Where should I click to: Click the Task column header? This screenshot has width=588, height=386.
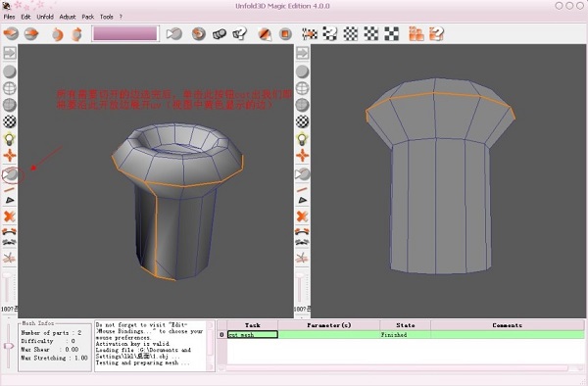(253, 325)
